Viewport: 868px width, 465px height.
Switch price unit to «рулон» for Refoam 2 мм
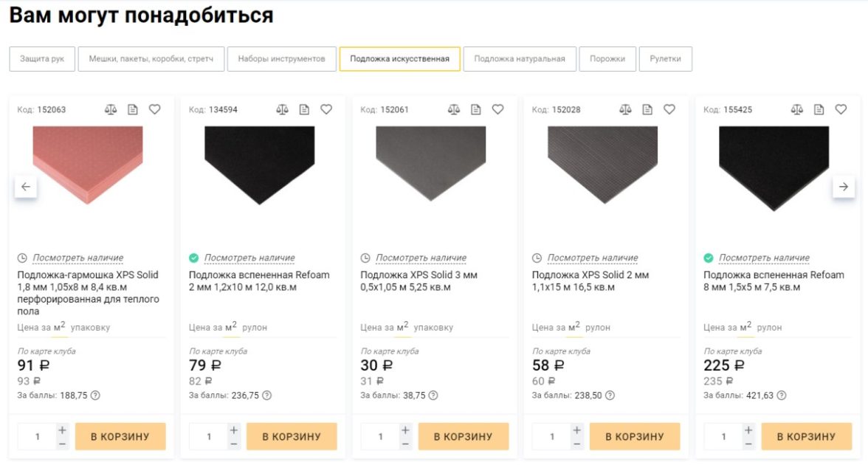coord(255,328)
